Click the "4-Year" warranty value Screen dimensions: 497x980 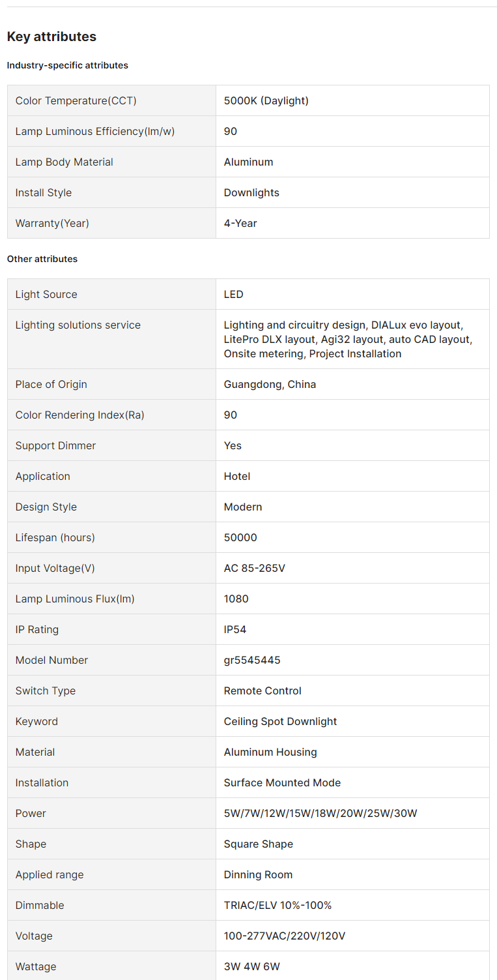240,223
